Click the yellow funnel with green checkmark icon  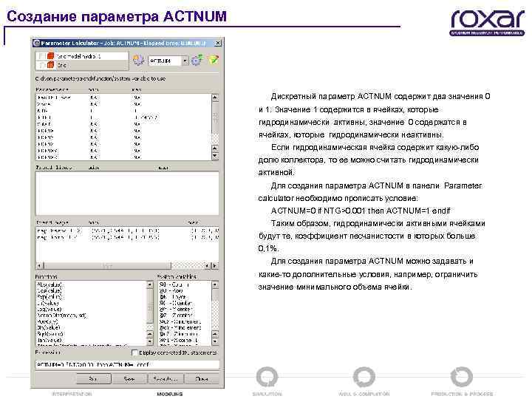pos(214,60)
